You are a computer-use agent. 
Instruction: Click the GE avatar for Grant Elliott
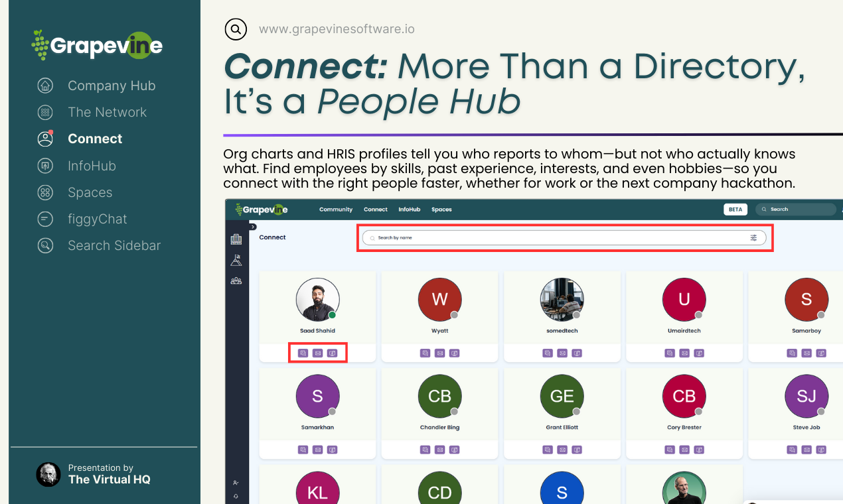coord(562,396)
